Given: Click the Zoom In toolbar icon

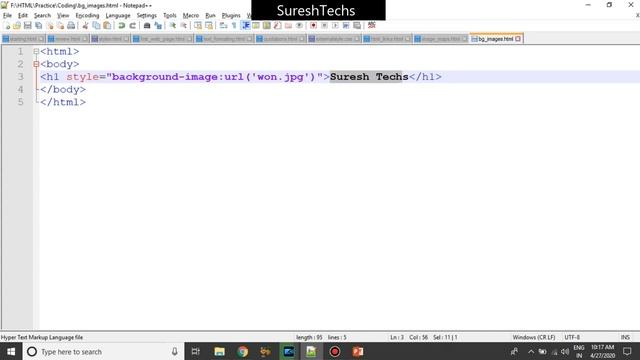Looking at the screenshot, I should click(x=173, y=26).
